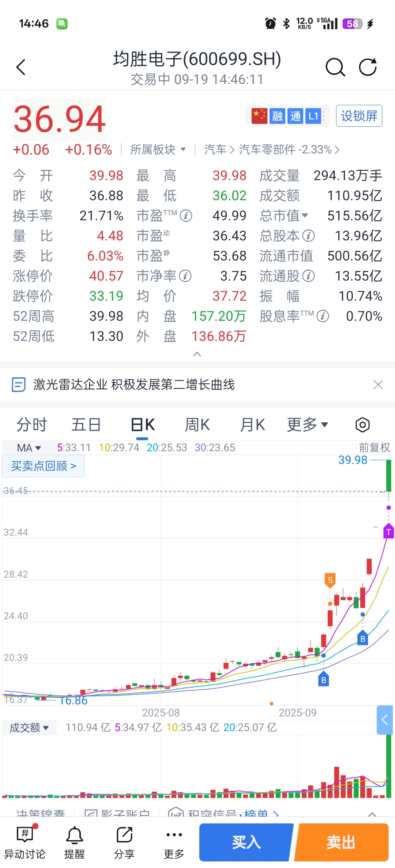
Task: Tap the current price 36.94
Action: (x=60, y=119)
